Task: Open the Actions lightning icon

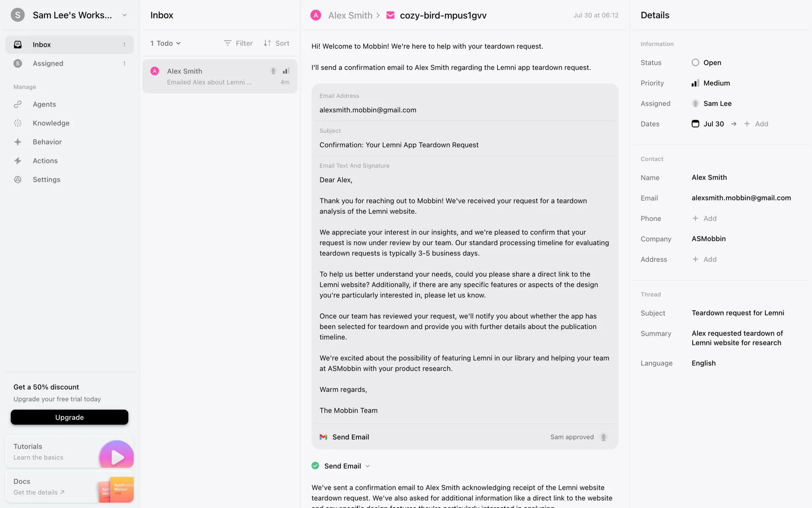Action: (x=18, y=161)
